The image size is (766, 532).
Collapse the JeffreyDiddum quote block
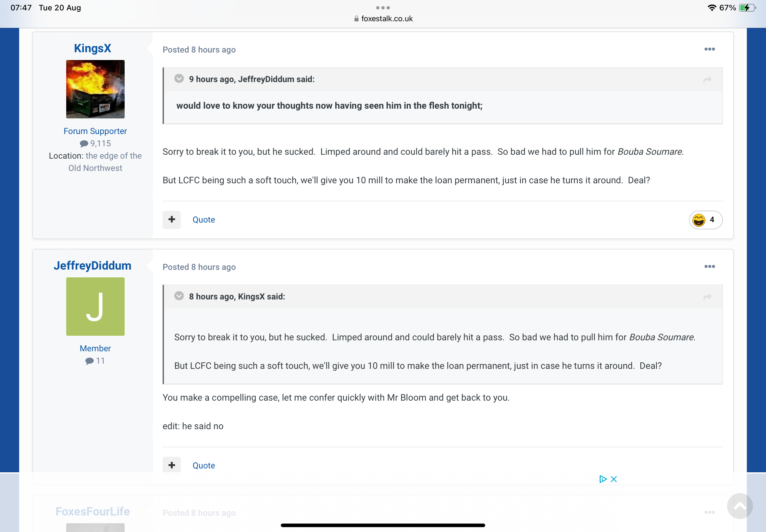[179, 79]
